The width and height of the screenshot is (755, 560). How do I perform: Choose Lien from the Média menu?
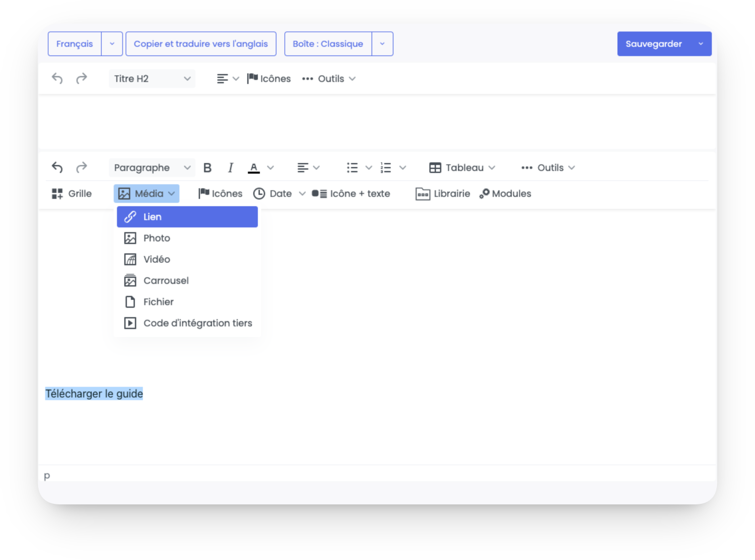187,217
